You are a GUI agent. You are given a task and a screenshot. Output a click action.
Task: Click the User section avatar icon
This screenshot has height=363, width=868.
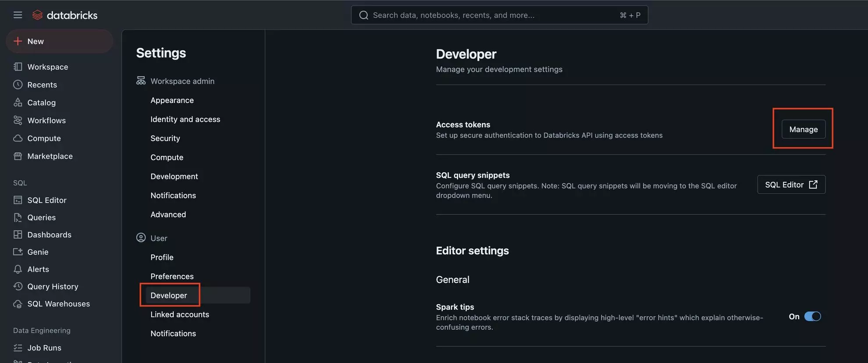coord(141,238)
